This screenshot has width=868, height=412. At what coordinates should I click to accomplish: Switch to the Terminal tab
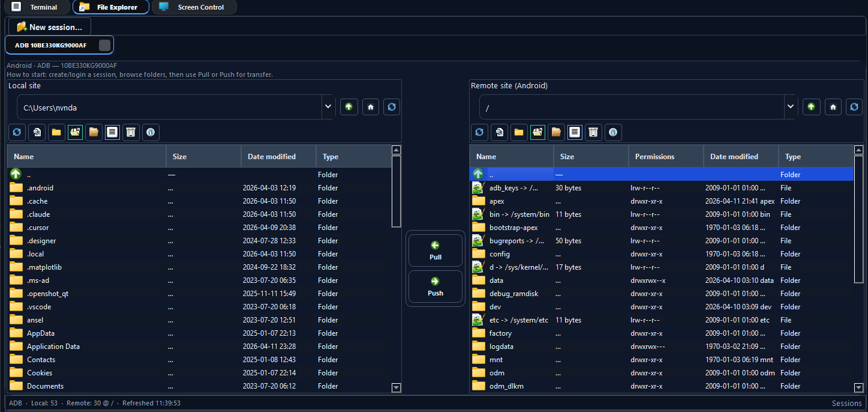click(x=37, y=7)
